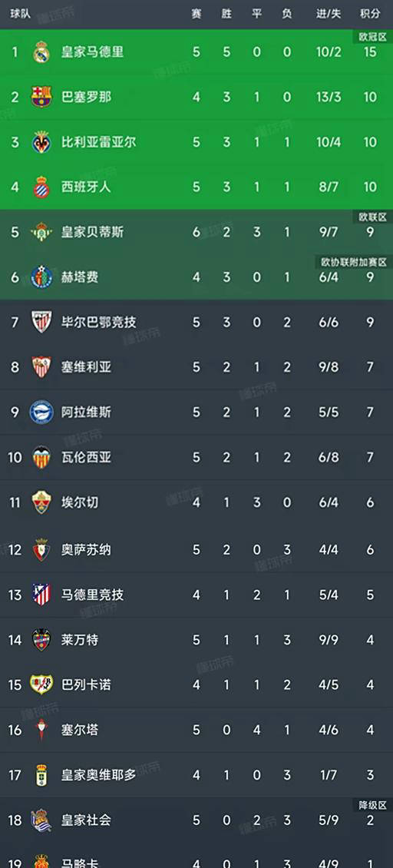Click the 降级区 relegation zone label
Screen dimensions: 393x868
pos(374,804)
